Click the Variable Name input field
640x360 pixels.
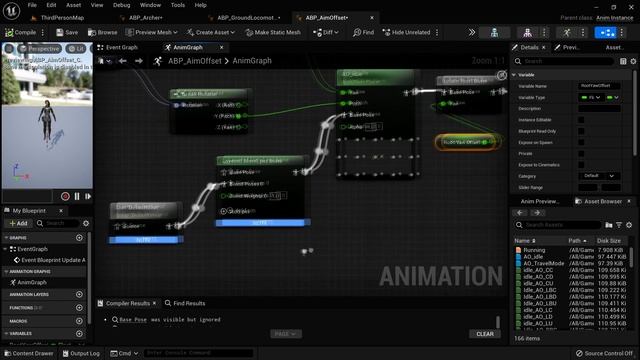[599, 86]
